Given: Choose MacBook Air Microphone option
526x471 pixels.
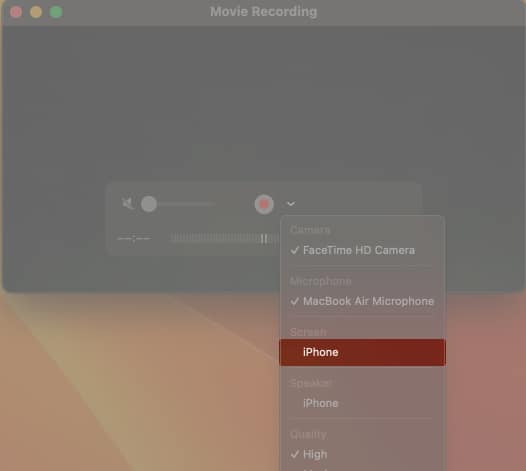Looking at the screenshot, I should pyautogui.click(x=362, y=301).
